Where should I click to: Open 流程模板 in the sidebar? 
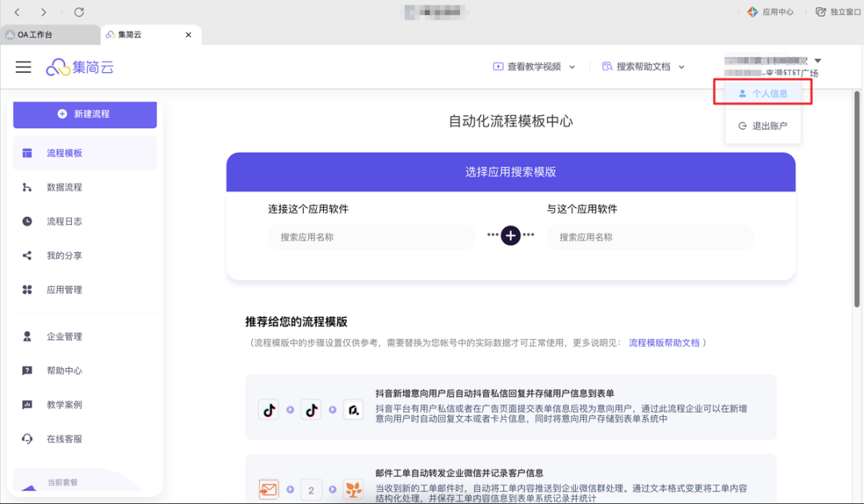pyautogui.click(x=85, y=153)
